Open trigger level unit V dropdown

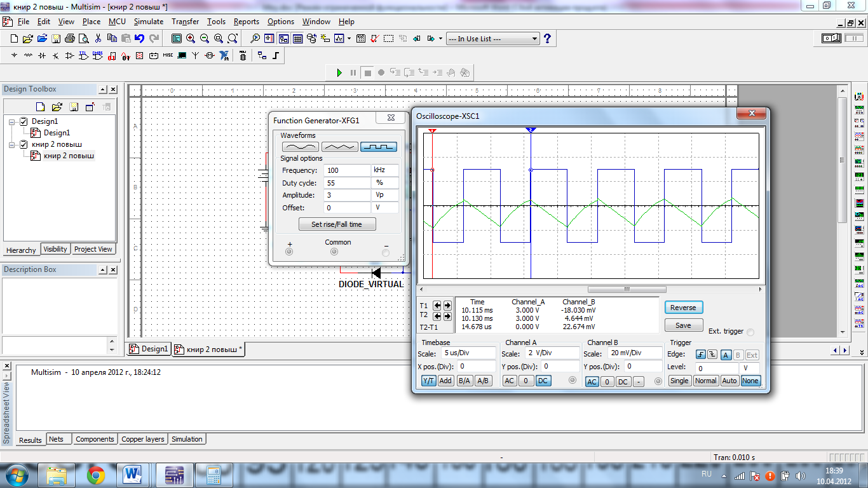750,369
